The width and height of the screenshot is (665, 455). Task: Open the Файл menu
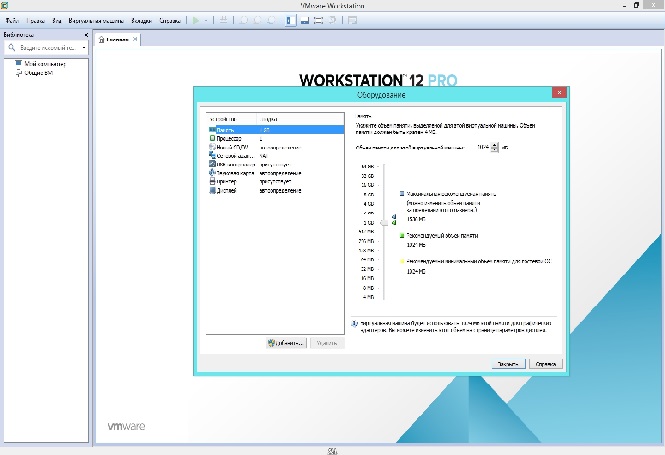(x=12, y=20)
